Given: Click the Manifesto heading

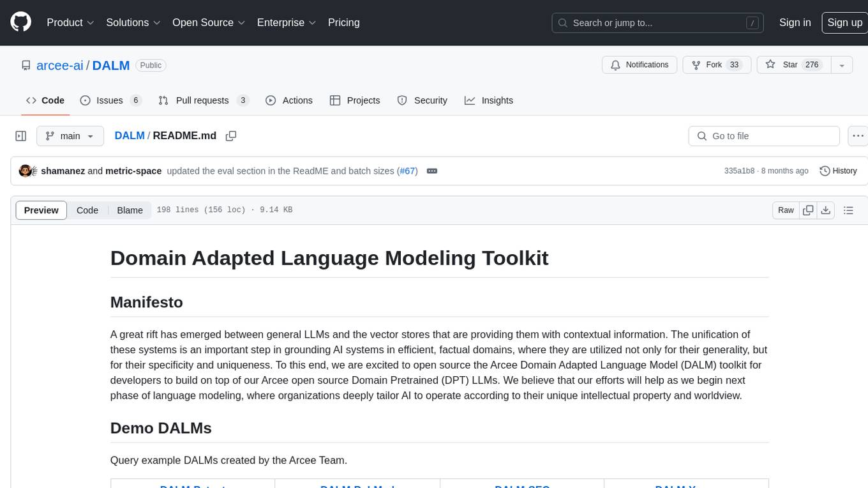Looking at the screenshot, I should pos(147,302).
